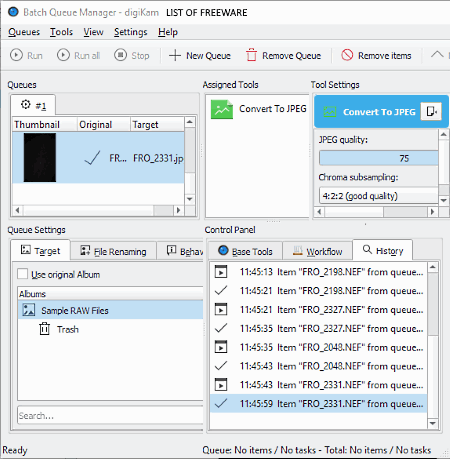This screenshot has height=459, width=450.
Task: Click the Target column header
Action: (x=157, y=124)
